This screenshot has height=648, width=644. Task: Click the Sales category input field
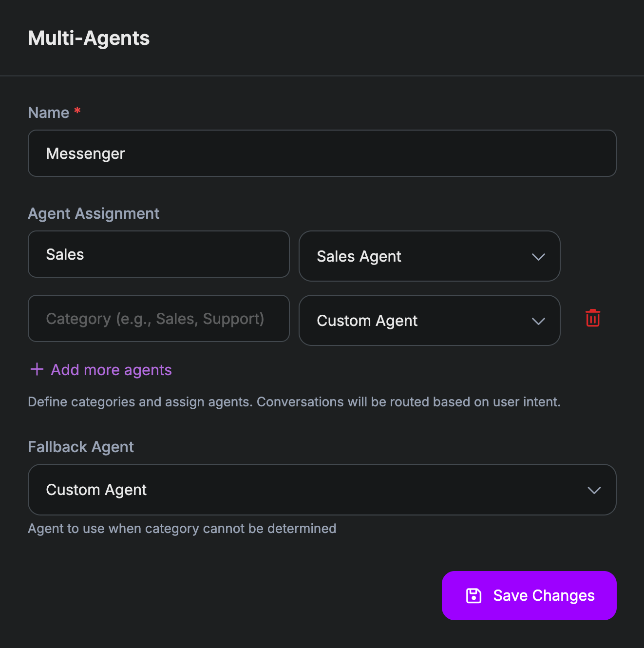pyautogui.click(x=159, y=254)
